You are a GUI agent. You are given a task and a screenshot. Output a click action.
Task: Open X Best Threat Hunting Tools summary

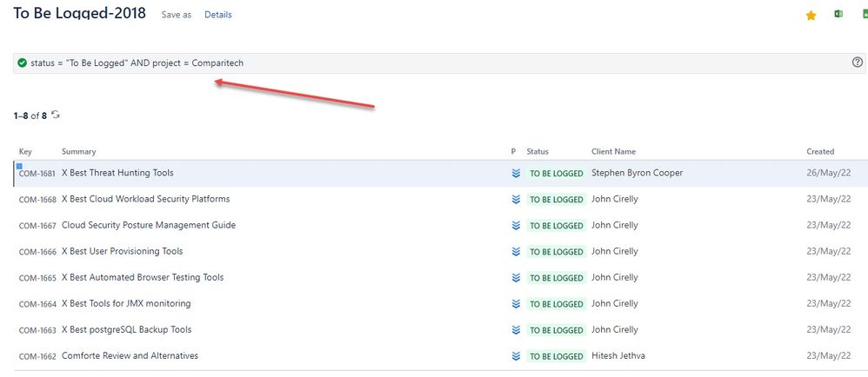[x=117, y=173]
